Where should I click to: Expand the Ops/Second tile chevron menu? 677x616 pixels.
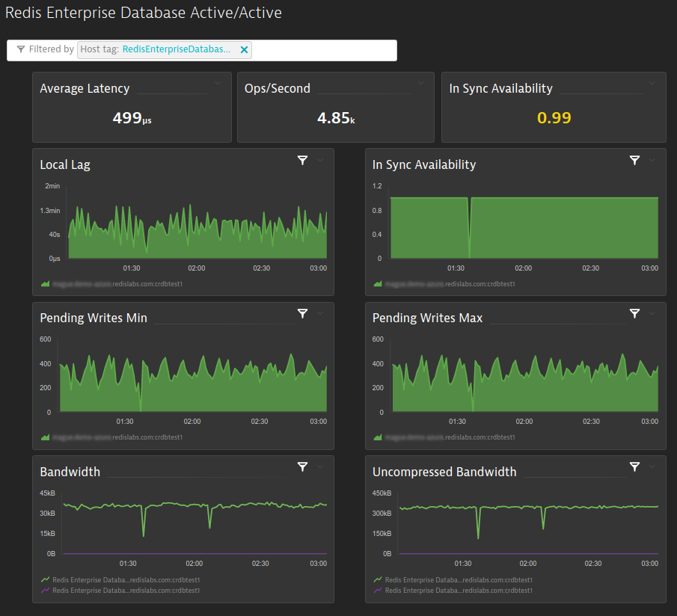[x=423, y=84]
